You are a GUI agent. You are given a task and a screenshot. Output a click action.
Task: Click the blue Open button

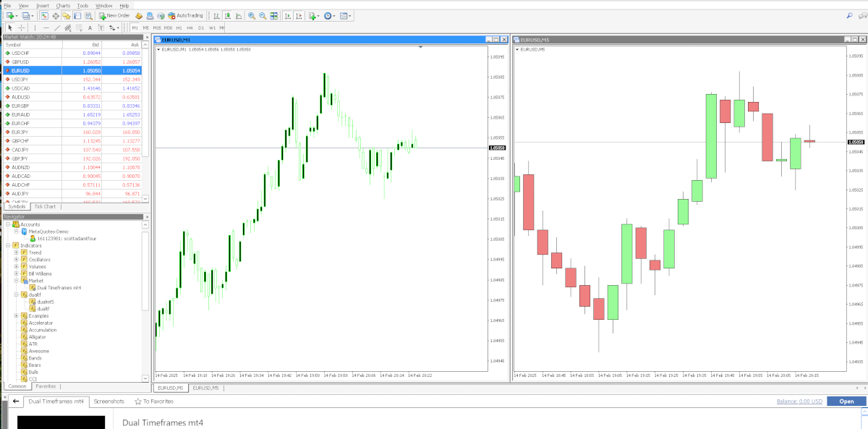[x=846, y=401]
